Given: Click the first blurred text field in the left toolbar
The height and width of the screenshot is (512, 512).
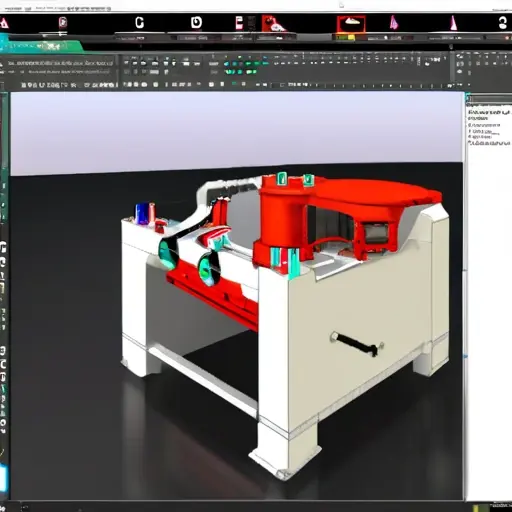Looking at the screenshot, I should pos(61,63).
